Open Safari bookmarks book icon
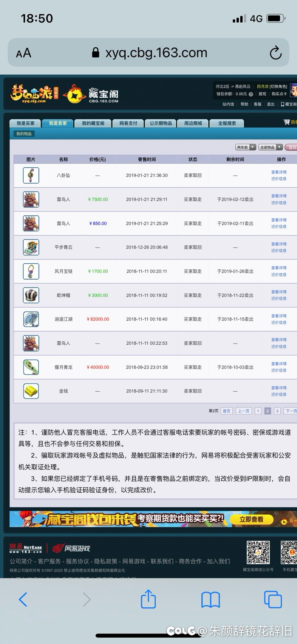The image size is (297, 644). coord(210,599)
